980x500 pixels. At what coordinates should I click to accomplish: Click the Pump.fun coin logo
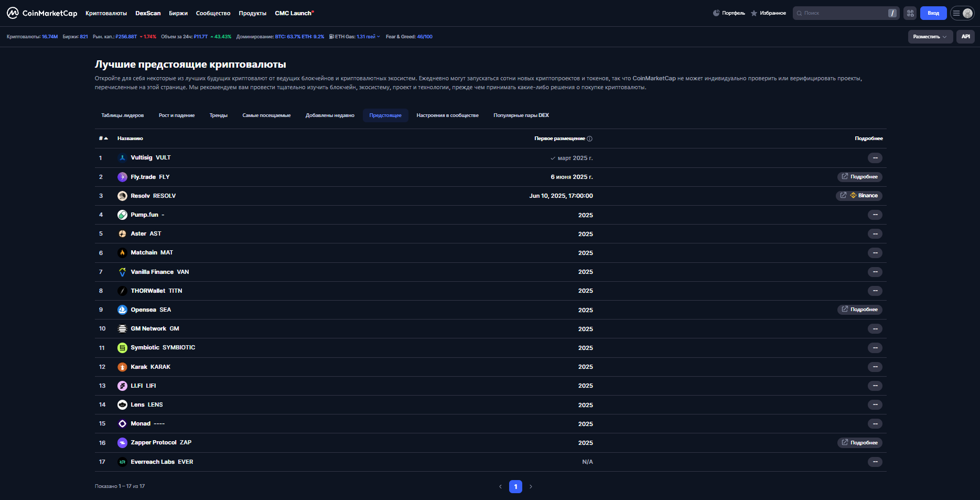[x=122, y=215]
